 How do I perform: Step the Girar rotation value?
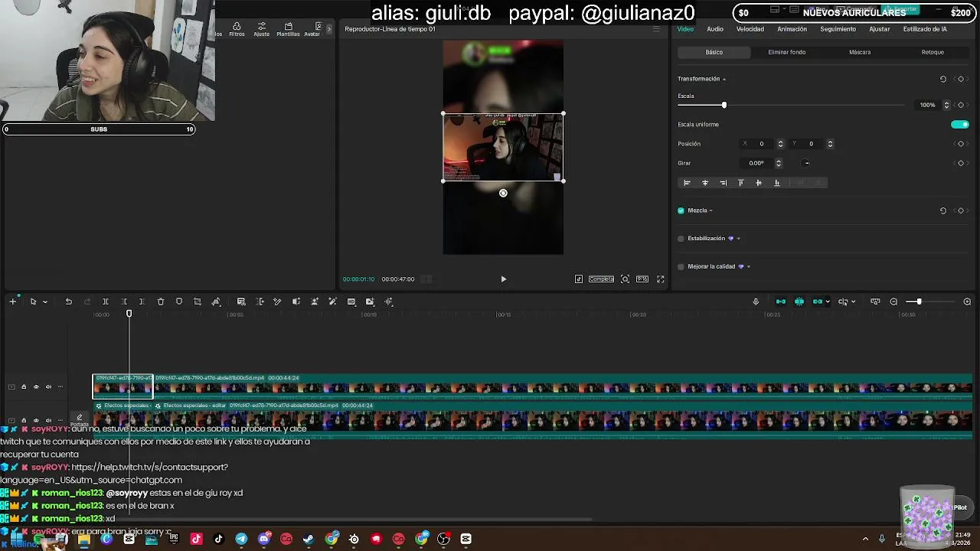coord(779,163)
